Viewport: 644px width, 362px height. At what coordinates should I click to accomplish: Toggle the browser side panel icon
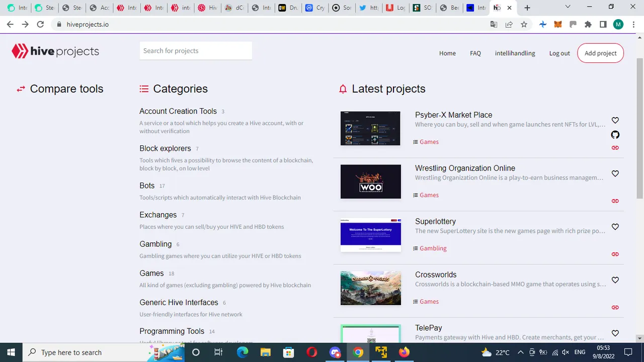click(x=603, y=24)
